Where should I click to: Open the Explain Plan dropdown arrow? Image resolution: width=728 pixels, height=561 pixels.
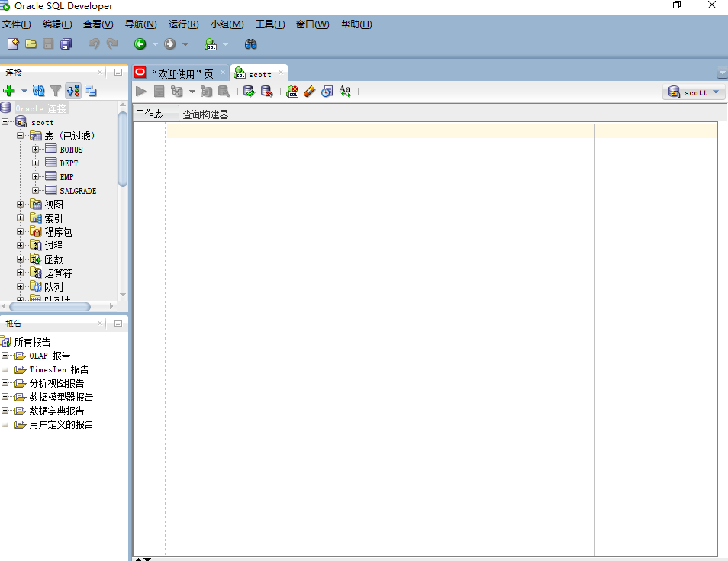point(192,92)
